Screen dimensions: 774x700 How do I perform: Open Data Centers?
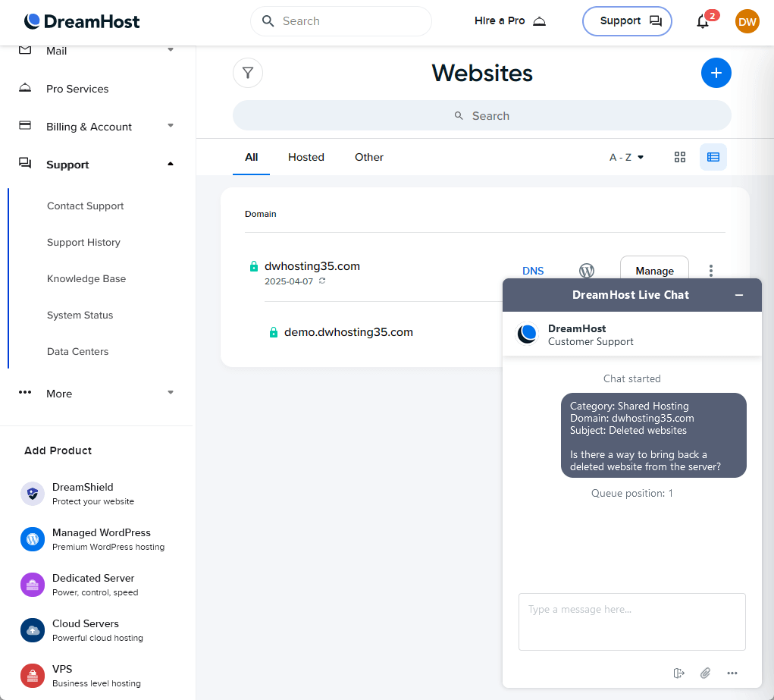coord(77,352)
